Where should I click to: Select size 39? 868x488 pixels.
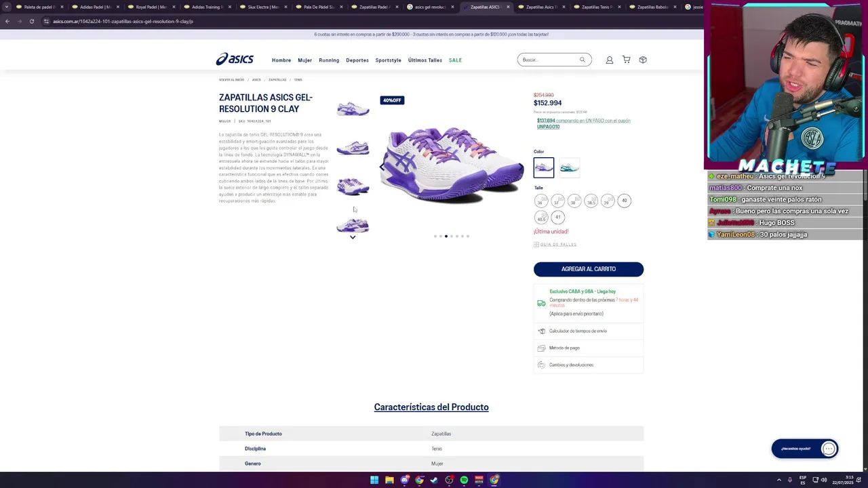click(x=608, y=201)
